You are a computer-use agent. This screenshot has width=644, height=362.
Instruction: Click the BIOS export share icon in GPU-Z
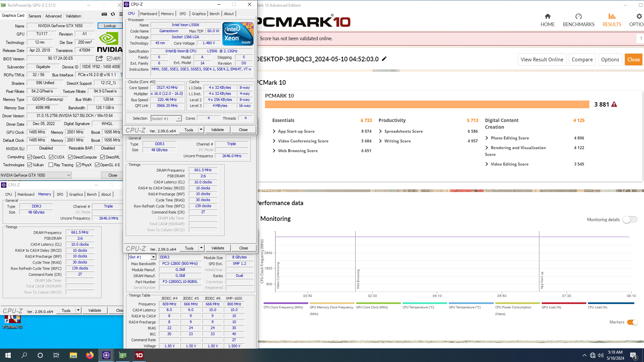click(99, 58)
